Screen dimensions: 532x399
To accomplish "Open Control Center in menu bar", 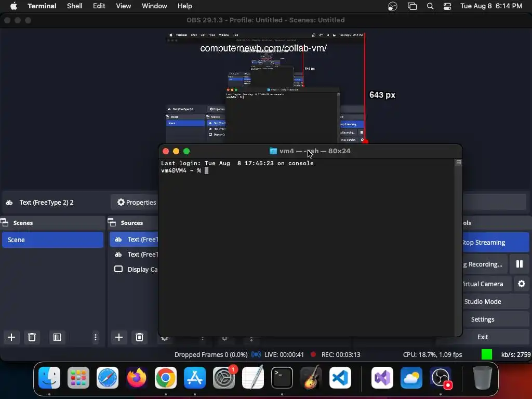I will (447, 6).
